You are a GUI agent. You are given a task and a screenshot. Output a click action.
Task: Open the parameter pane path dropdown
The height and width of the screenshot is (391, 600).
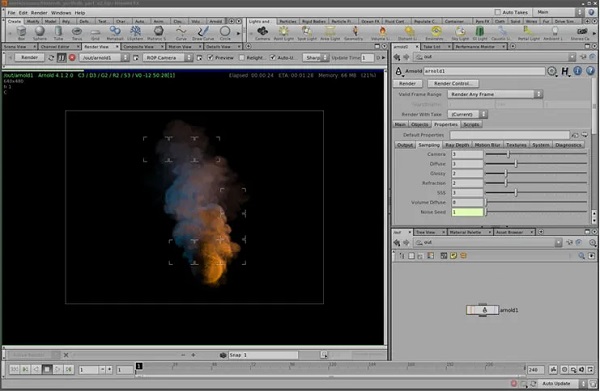572,57
